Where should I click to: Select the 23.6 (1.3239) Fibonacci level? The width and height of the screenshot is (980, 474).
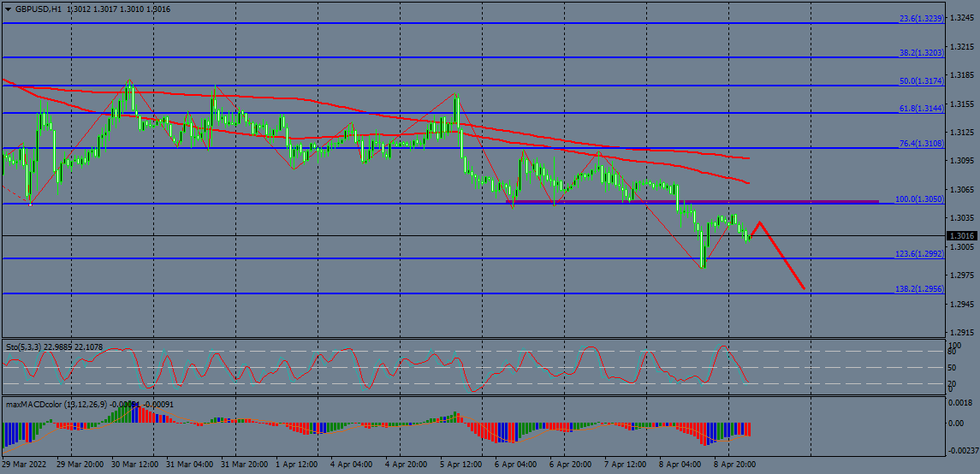pos(920,18)
